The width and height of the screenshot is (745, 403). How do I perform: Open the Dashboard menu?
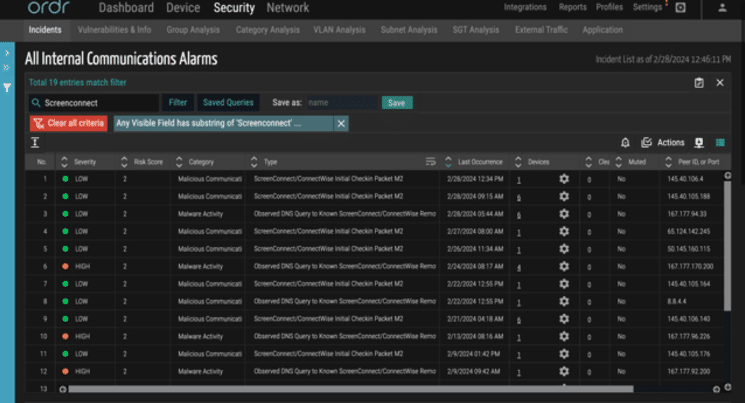pyautogui.click(x=126, y=8)
